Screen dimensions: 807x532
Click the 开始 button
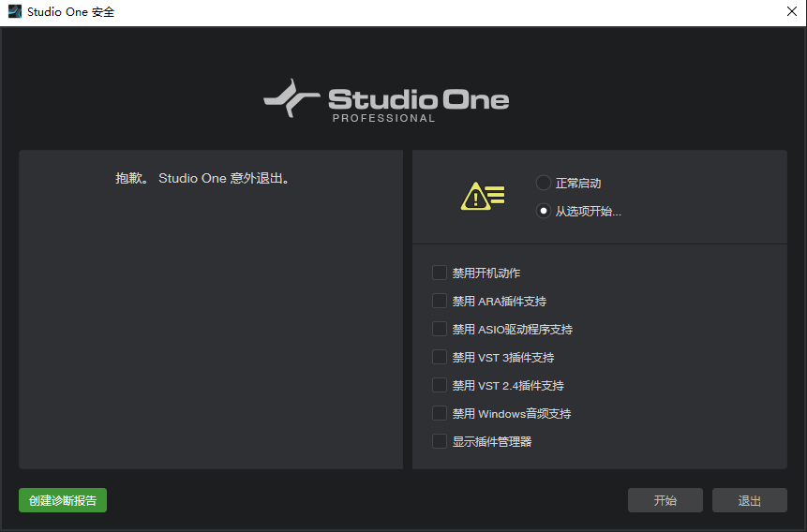pyautogui.click(x=665, y=500)
